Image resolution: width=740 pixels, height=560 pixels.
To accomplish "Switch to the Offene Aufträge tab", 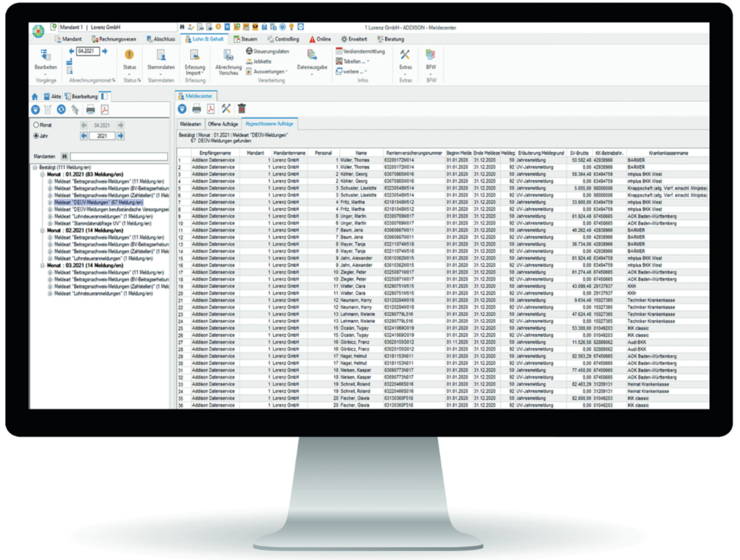I will click(222, 123).
